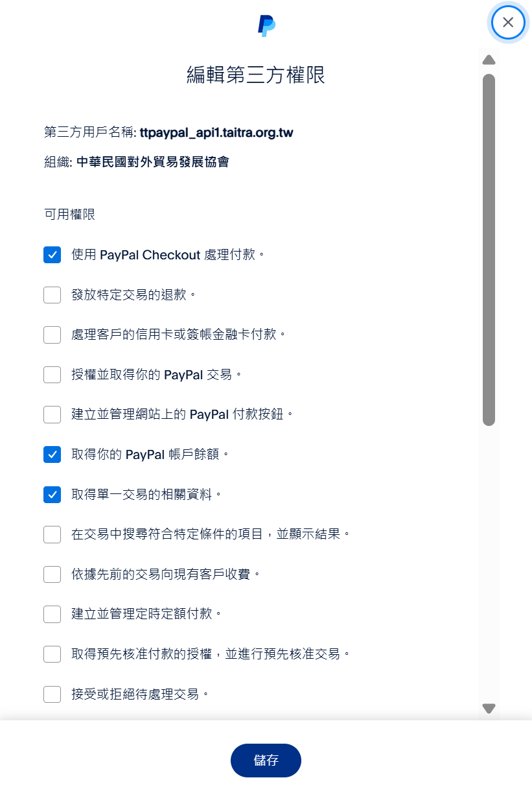Tick 建立並管理定時定額付款 checkbox

(52, 613)
